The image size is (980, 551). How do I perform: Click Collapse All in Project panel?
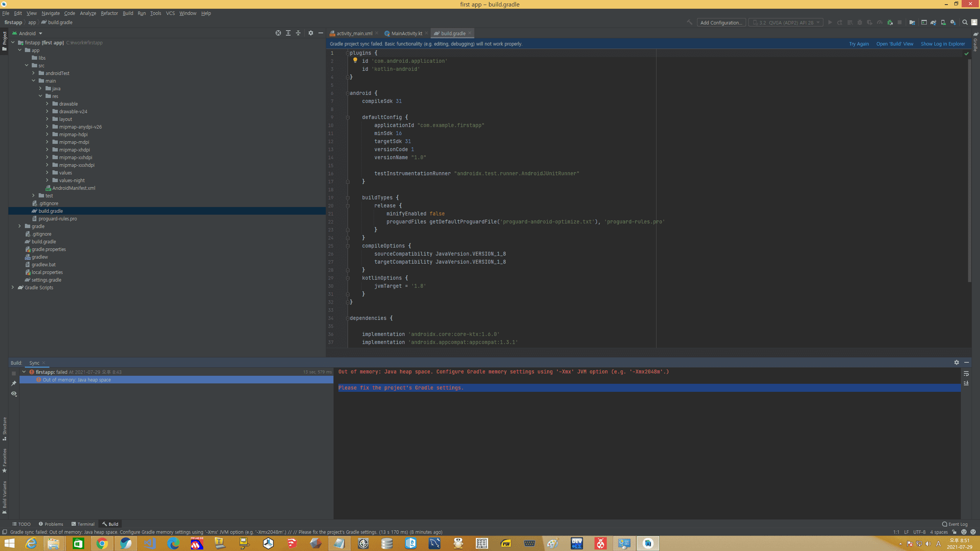point(298,33)
